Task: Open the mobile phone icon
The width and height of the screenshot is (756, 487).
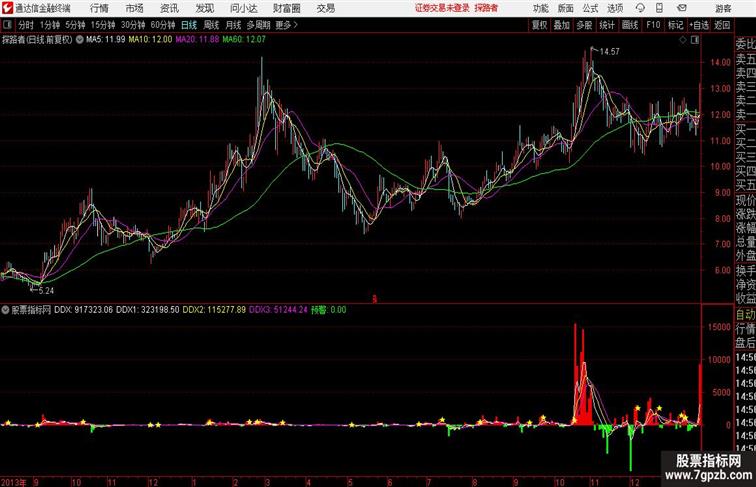Action: coord(659,8)
